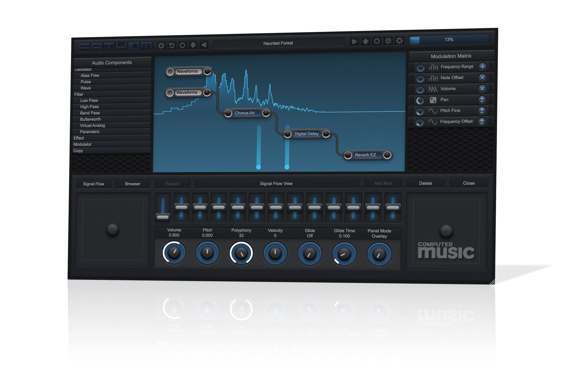
Task: Click the Delete button
Action: [x=425, y=183]
